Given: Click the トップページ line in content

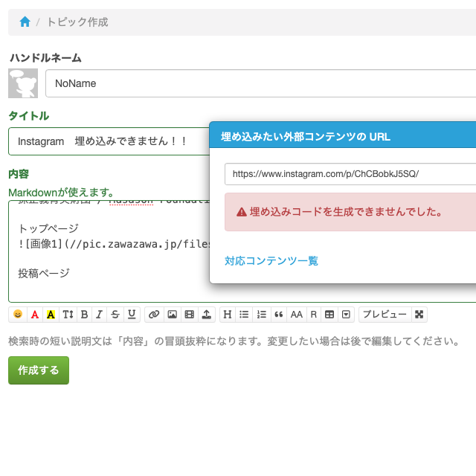Looking at the screenshot, I should [48, 228].
